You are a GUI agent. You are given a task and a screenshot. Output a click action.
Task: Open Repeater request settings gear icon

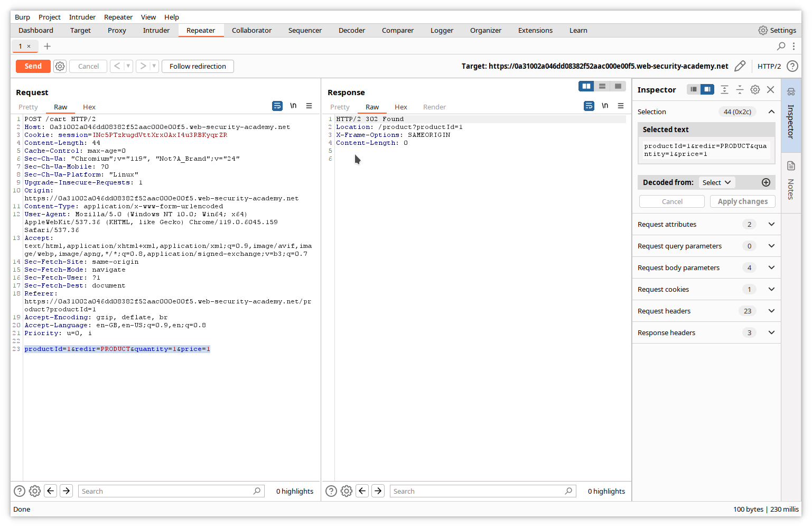coord(60,66)
